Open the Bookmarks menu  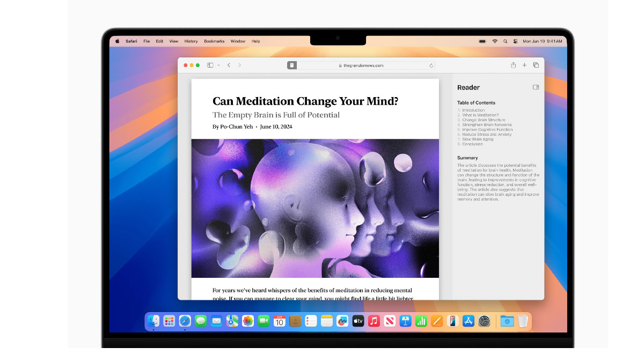click(x=214, y=41)
